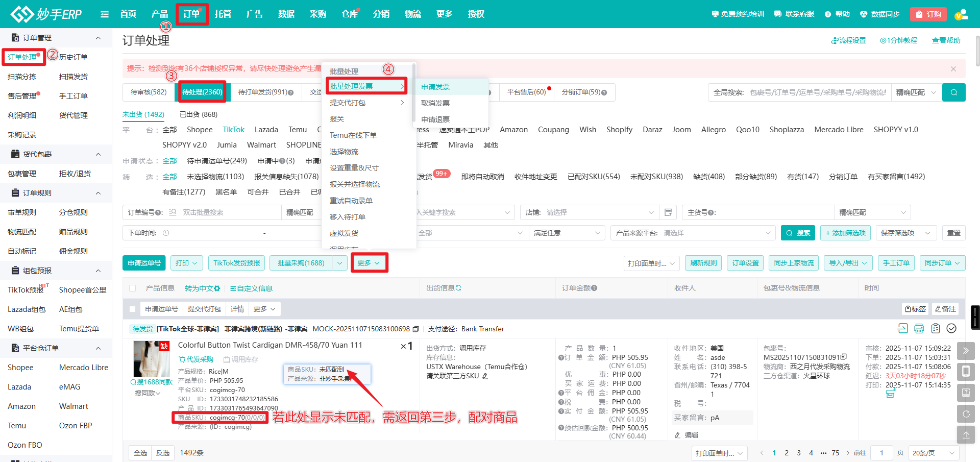Click the printer icon on the order row

point(919,328)
